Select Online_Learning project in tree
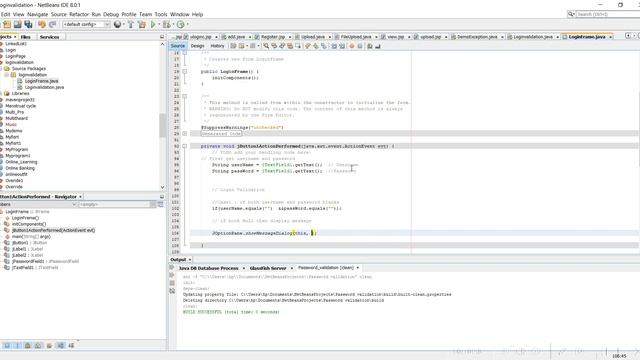The image size is (640, 360). point(21,162)
